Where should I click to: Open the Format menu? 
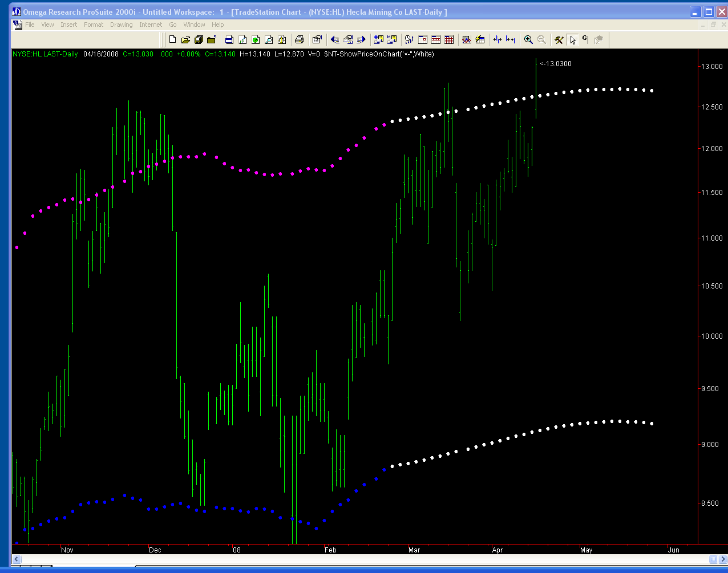pos(94,25)
